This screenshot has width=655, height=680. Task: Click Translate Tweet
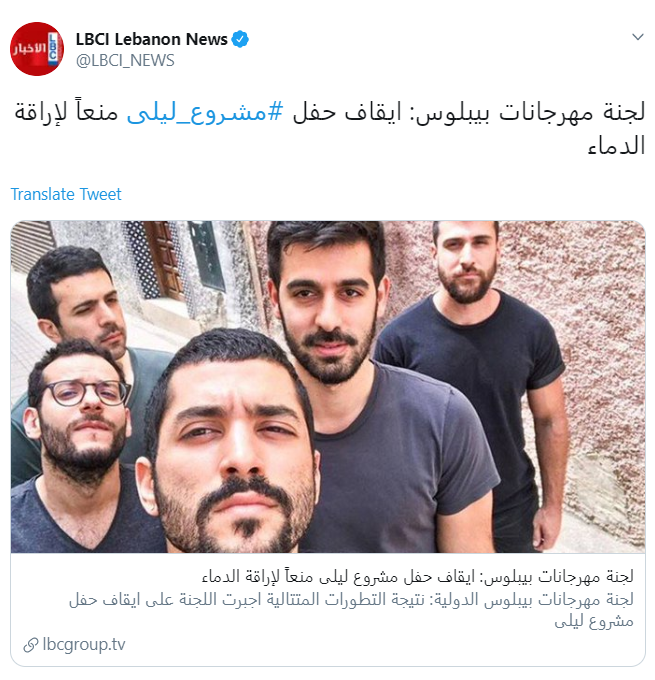point(66,194)
